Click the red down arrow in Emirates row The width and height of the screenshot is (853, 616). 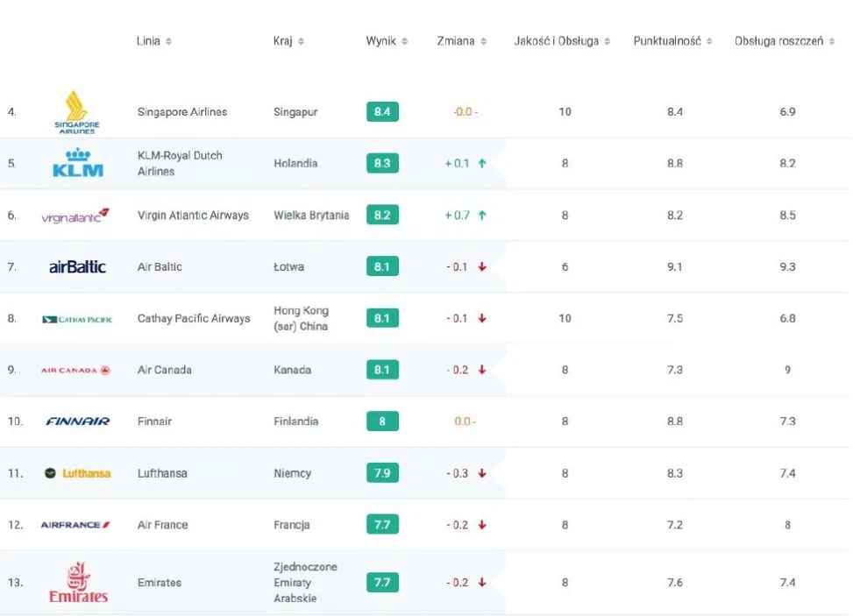tap(482, 583)
